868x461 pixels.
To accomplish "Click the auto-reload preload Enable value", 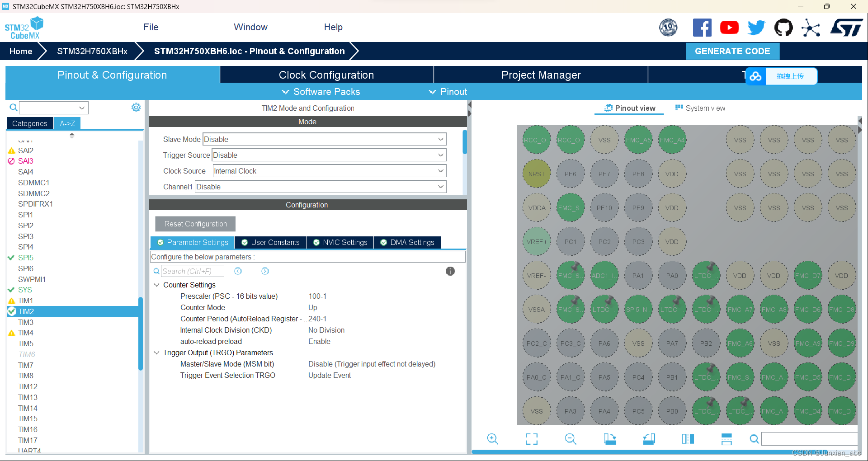I will coord(319,341).
